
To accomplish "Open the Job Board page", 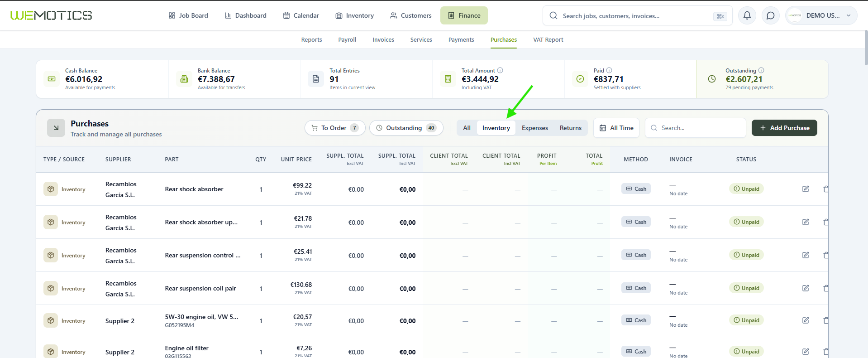I will pos(188,15).
